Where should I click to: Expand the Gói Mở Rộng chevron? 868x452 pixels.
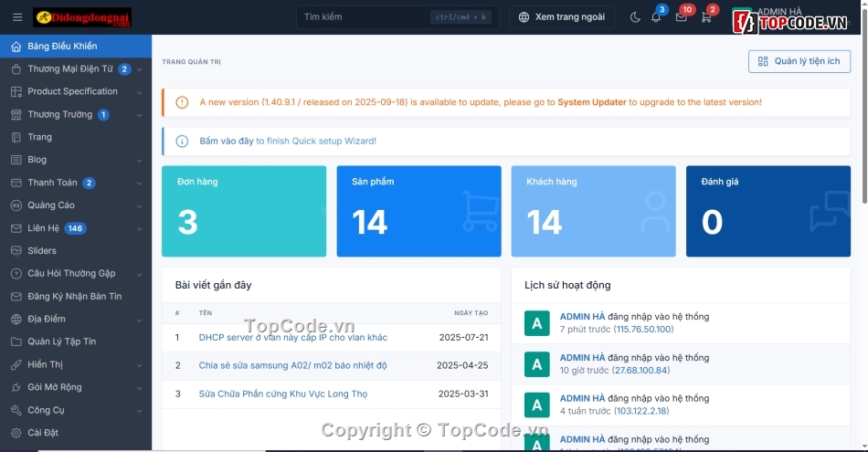pyautogui.click(x=140, y=388)
